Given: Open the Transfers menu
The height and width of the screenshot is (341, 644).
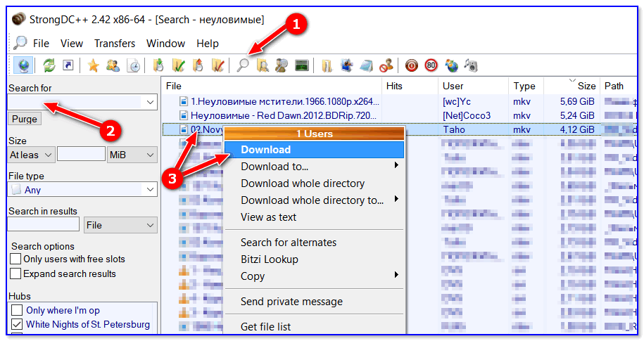Looking at the screenshot, I should pos(115,44).
